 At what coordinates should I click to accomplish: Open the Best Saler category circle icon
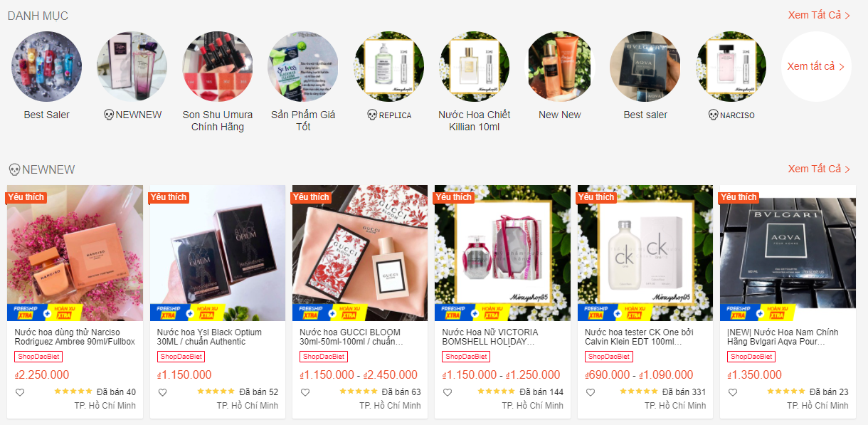click(x=47, y=66)
